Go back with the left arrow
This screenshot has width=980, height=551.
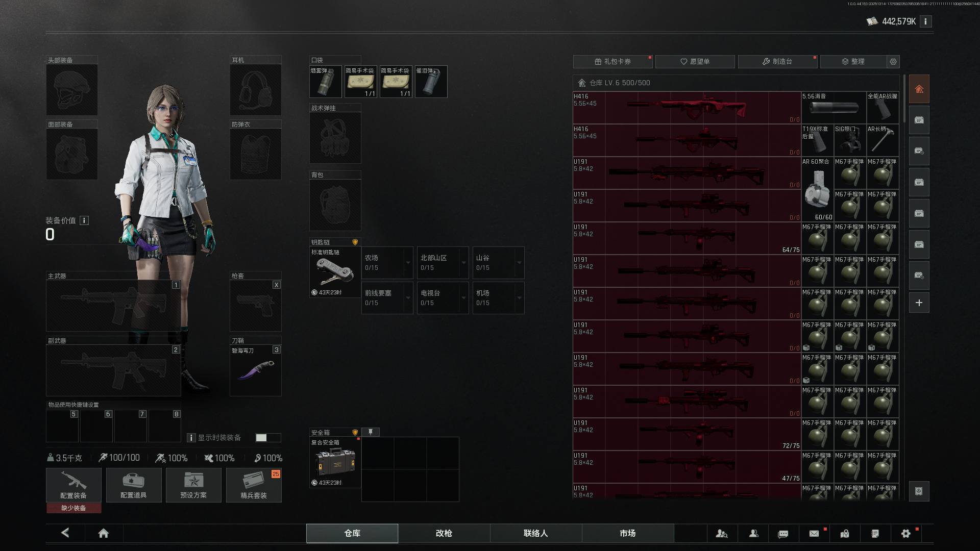[65, 533]
